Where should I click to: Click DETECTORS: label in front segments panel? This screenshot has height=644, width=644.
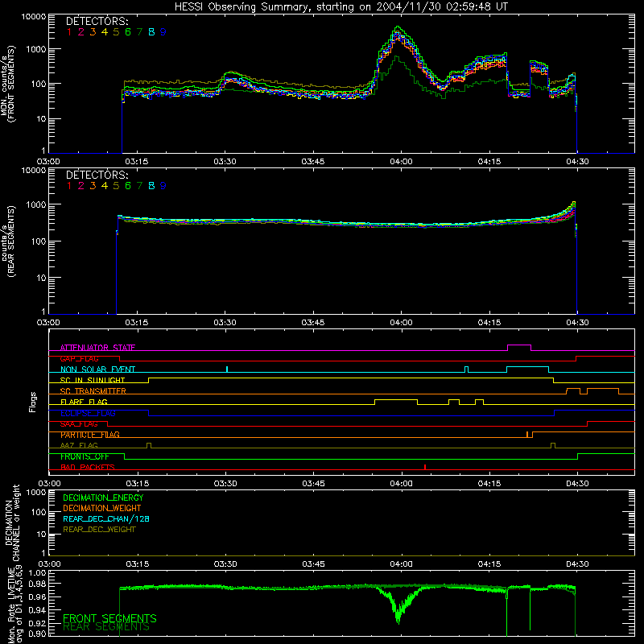97,22
